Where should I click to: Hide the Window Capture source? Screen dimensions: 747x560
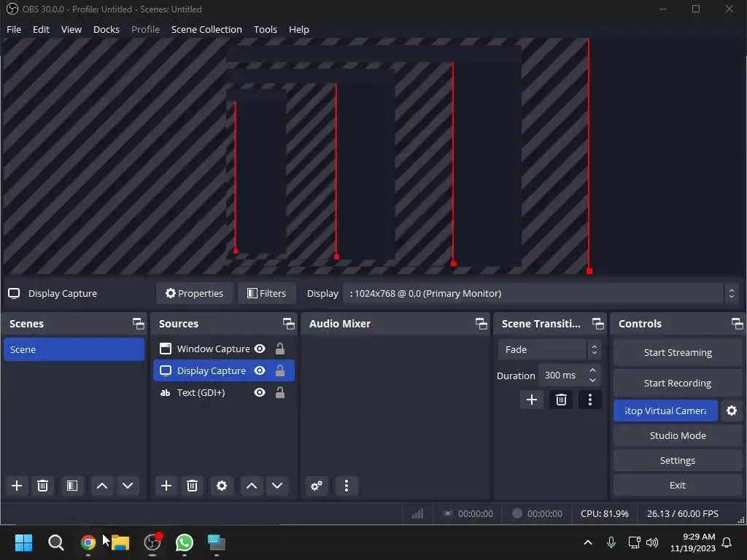click(260, 349)
